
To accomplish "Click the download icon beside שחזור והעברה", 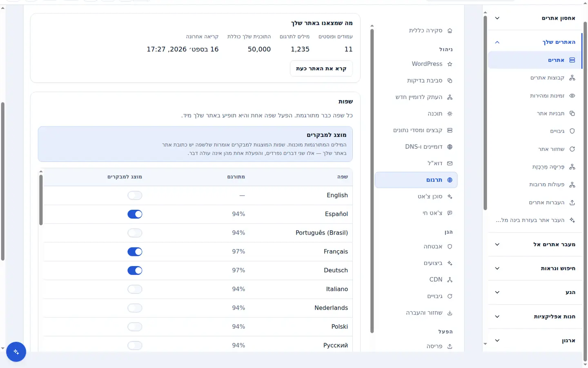I will [450, 313].
